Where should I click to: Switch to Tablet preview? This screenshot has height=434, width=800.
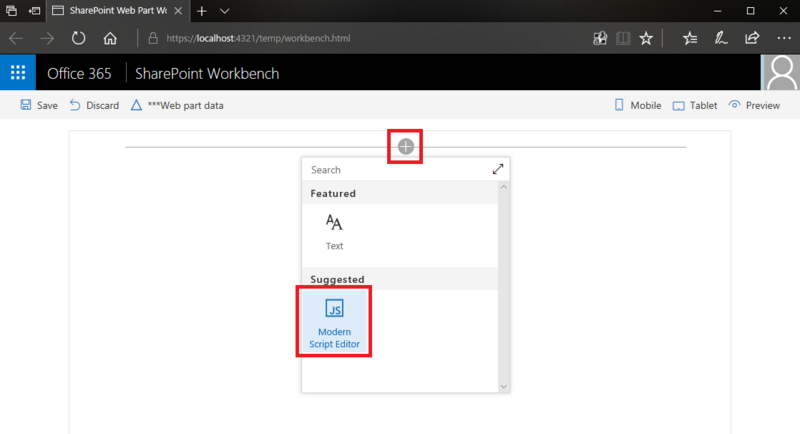pyautogui.click(x=695, y=105)
